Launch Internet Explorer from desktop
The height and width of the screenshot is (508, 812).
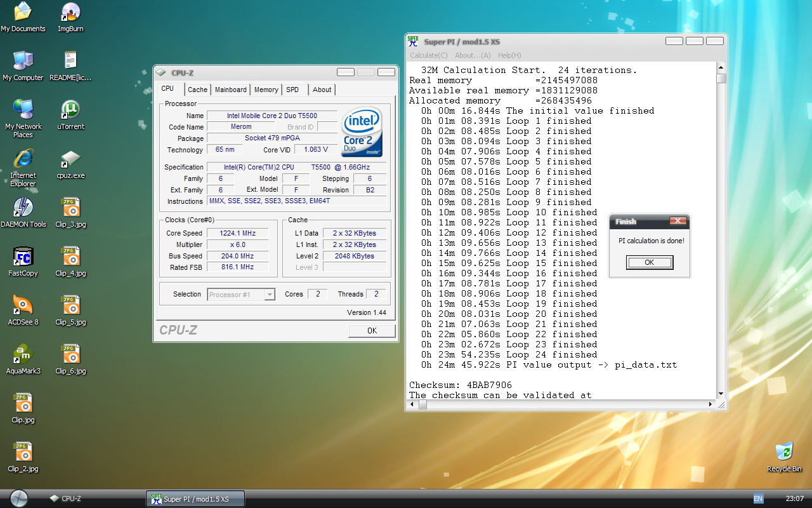(23, 168)
